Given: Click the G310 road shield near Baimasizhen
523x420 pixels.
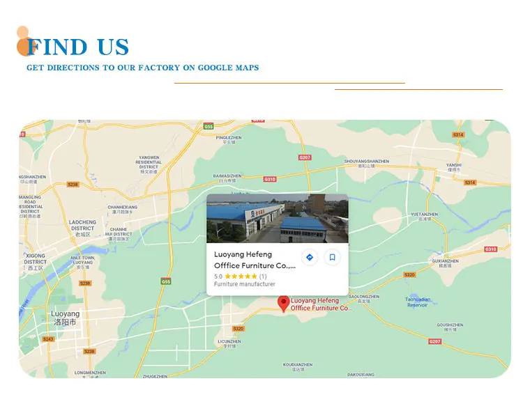Looking at the screenshot, I should pyautogui.click(x=270, y=179).
